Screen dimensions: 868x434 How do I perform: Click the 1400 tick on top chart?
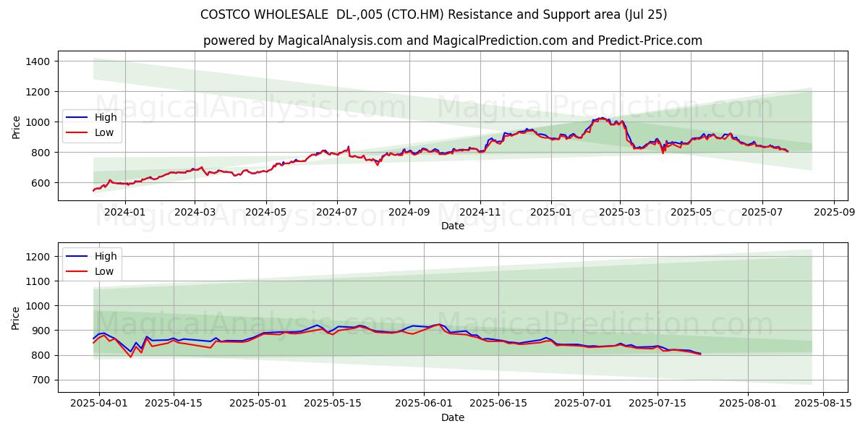click(38, 61)
